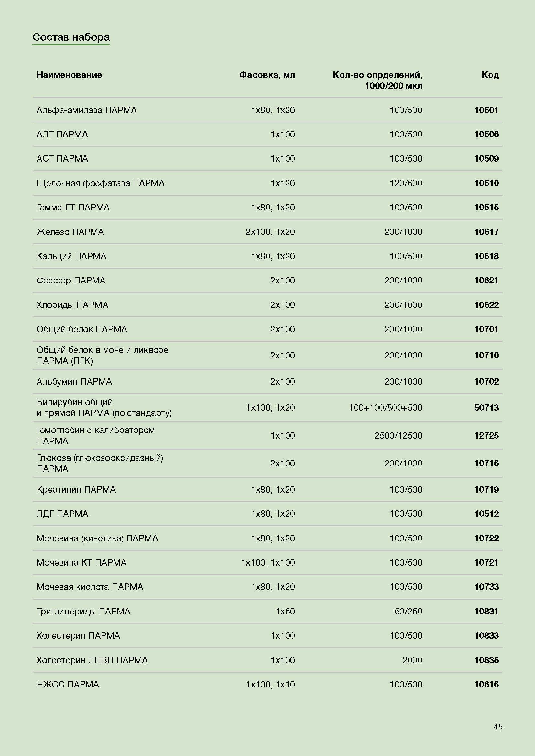This screenshot has width=535, height=756.
Task: Click "Щелочная фосфатаза ПАРМА" name
Action: coord(101,183)
